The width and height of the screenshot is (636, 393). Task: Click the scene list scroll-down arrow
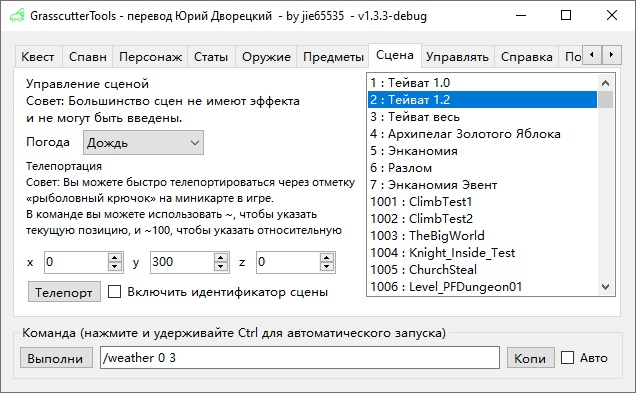click(605, 287)
